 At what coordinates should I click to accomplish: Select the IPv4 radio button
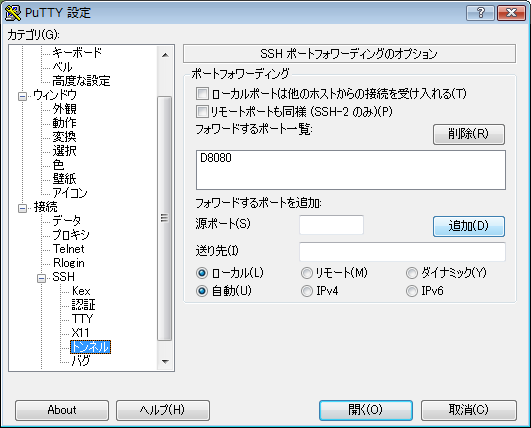coord(307,291)
